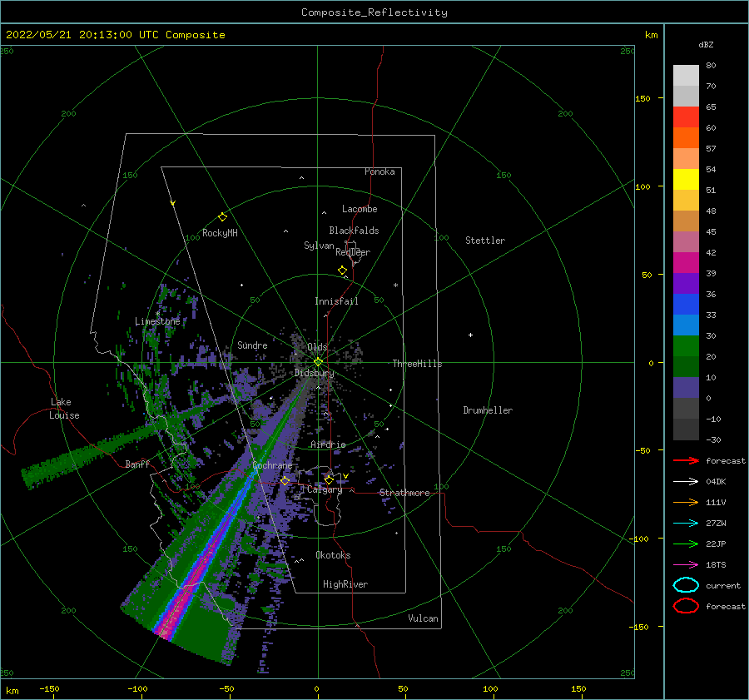Click the white plus marker north of Drumheller
The image size is (749, 700).
(x=470, y=335)
